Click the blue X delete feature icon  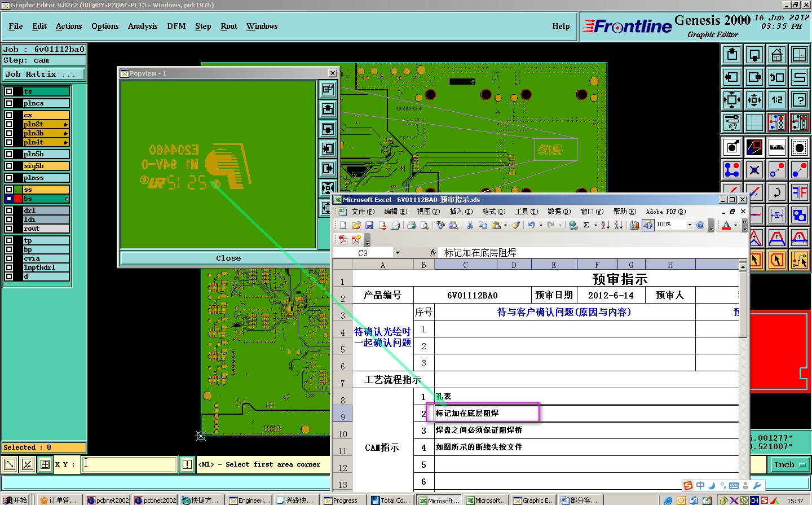point(754,170)
